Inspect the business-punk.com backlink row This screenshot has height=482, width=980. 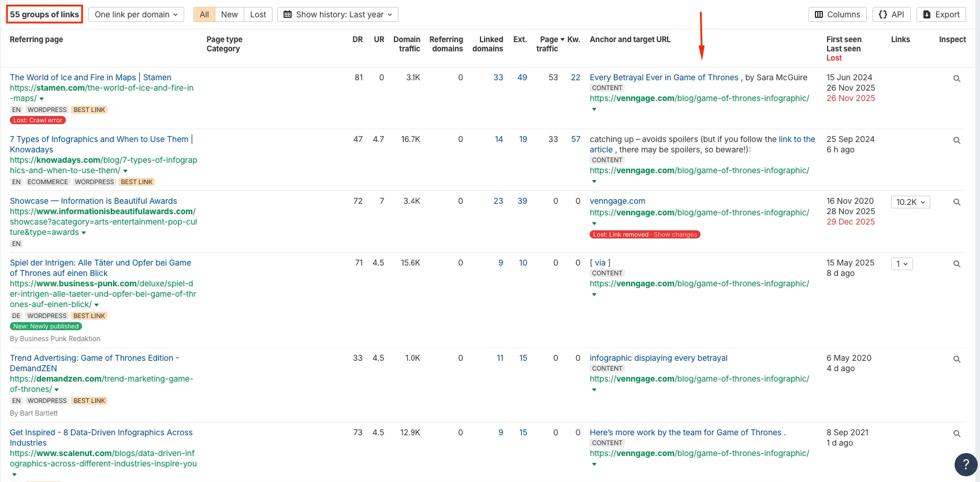[956, 264]
